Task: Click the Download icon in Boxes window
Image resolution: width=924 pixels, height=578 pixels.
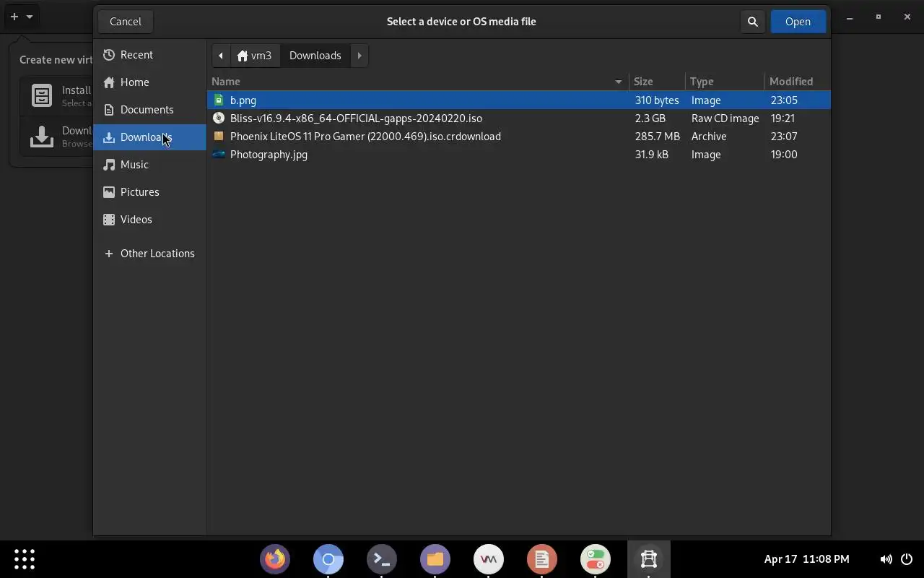Action: pyautogui.click(x=42, y=136)
